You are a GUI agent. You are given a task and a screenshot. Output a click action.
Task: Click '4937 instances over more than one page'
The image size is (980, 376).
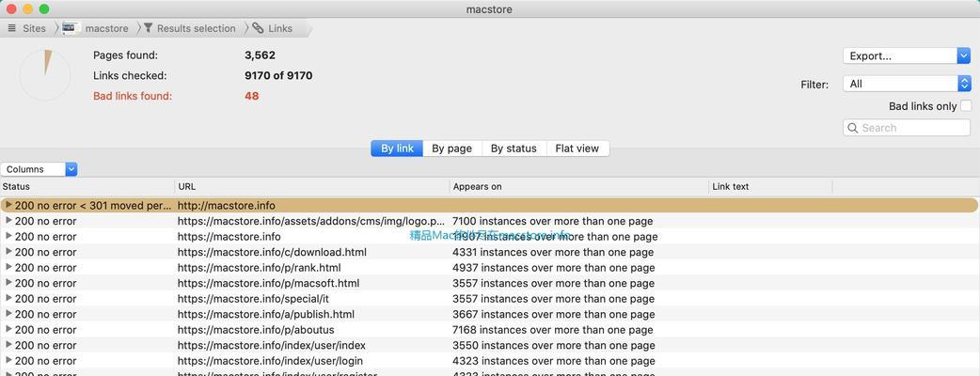[x=554, y=268]
